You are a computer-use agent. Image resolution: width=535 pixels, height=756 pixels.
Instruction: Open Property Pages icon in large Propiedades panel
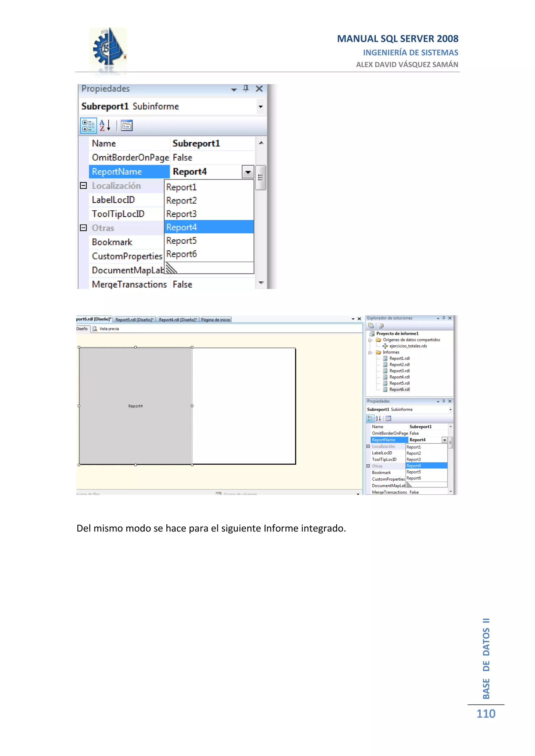(127, 126)
